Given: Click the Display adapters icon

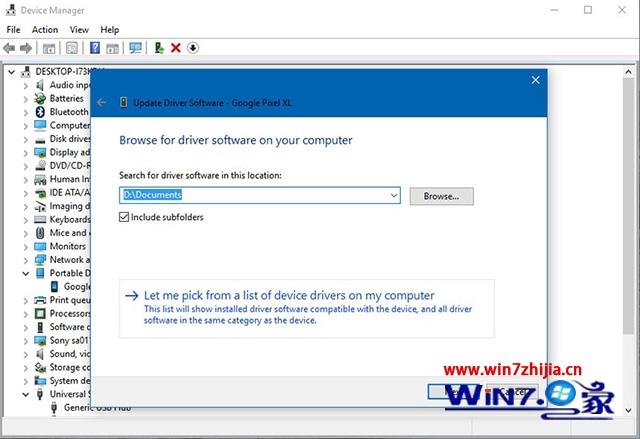Looking at the screenshot, I should [40, 152].
